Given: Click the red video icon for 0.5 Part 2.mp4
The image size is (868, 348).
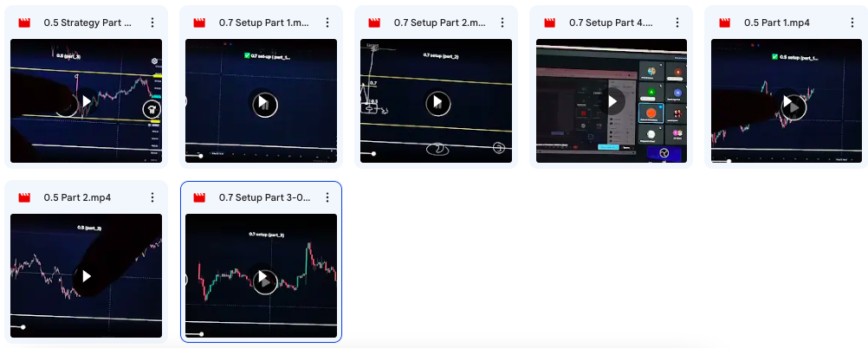Looking at the screenshot, I should point(23,197).
